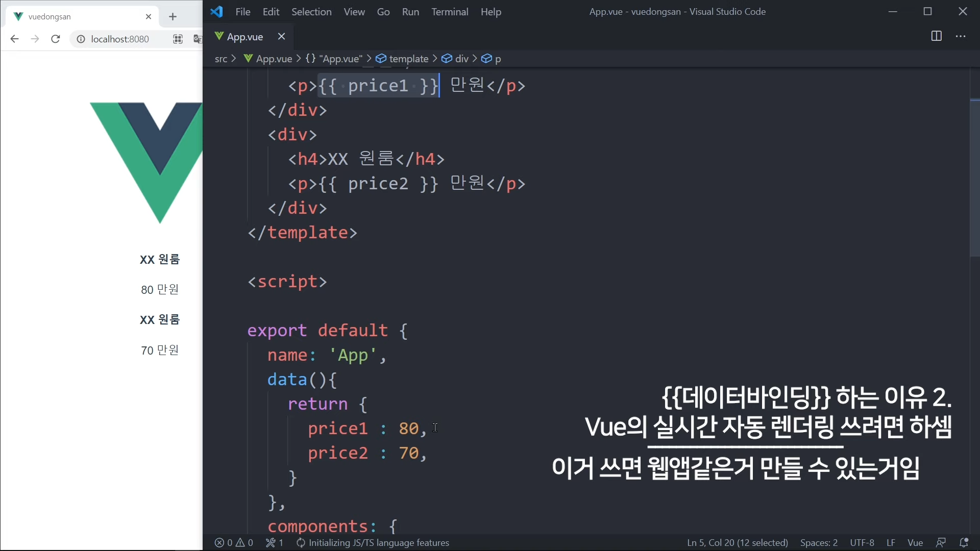Click the browser reload button
This screenshot has height=551, width=980.
coord(56,39)
